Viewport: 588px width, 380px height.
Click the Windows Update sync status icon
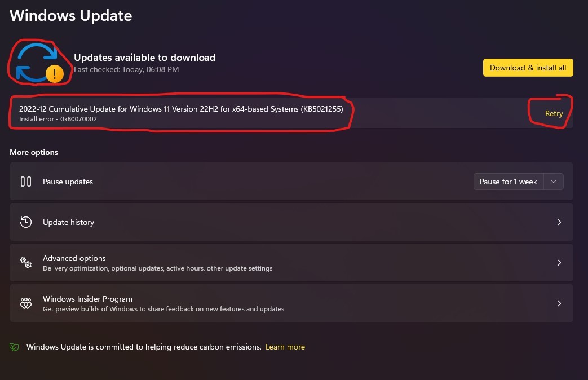(x=36, y=61)
